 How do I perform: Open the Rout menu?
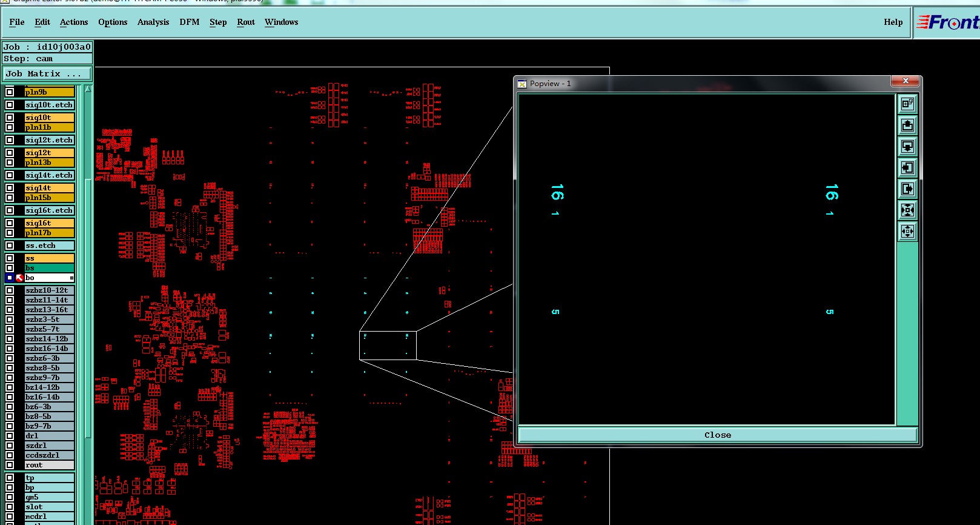pyautogui.click(x=246, y=22)
